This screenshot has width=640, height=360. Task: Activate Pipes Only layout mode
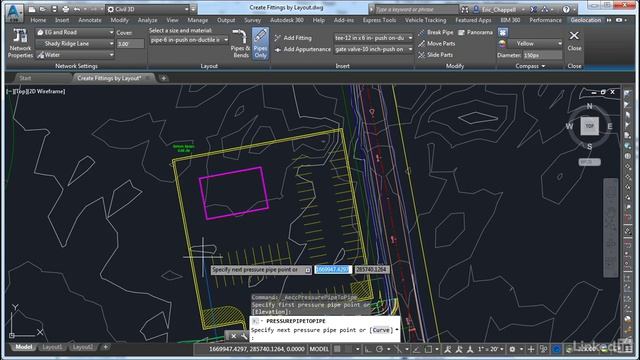click(260, 43)
